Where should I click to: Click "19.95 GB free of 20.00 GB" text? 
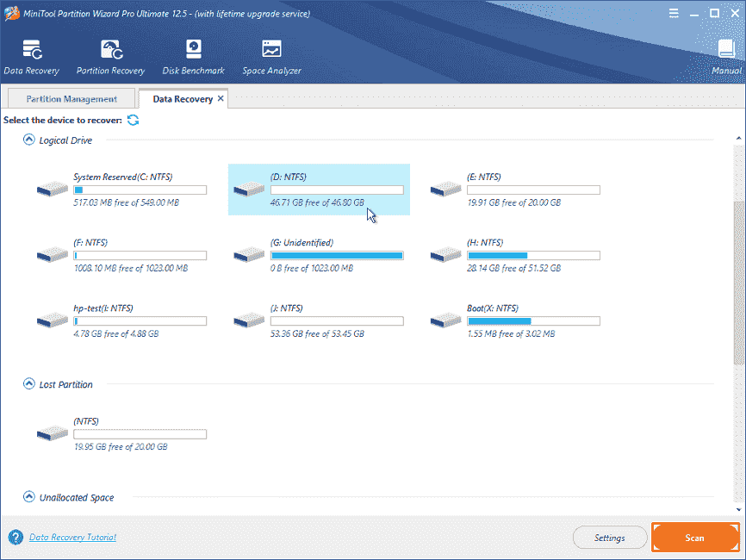click(121, 447)
